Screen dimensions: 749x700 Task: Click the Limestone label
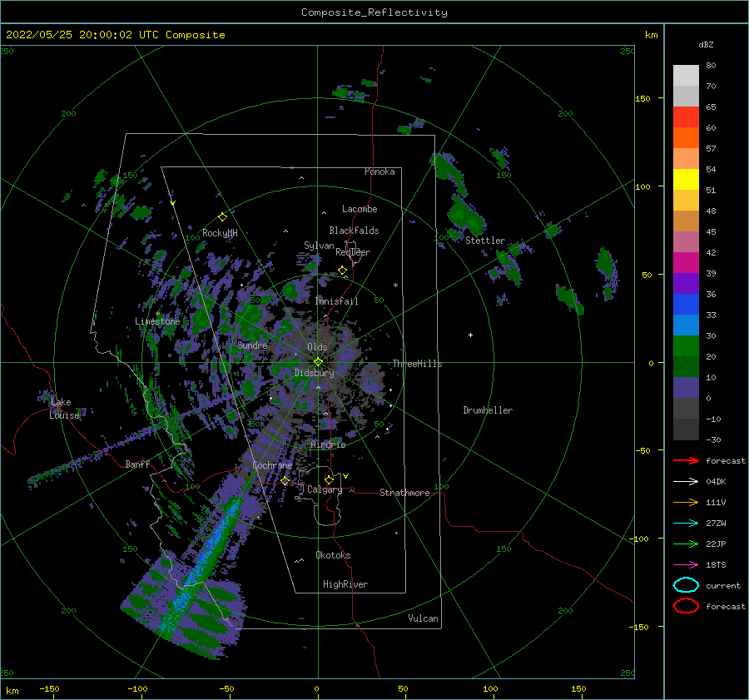(x=157, y=321)
